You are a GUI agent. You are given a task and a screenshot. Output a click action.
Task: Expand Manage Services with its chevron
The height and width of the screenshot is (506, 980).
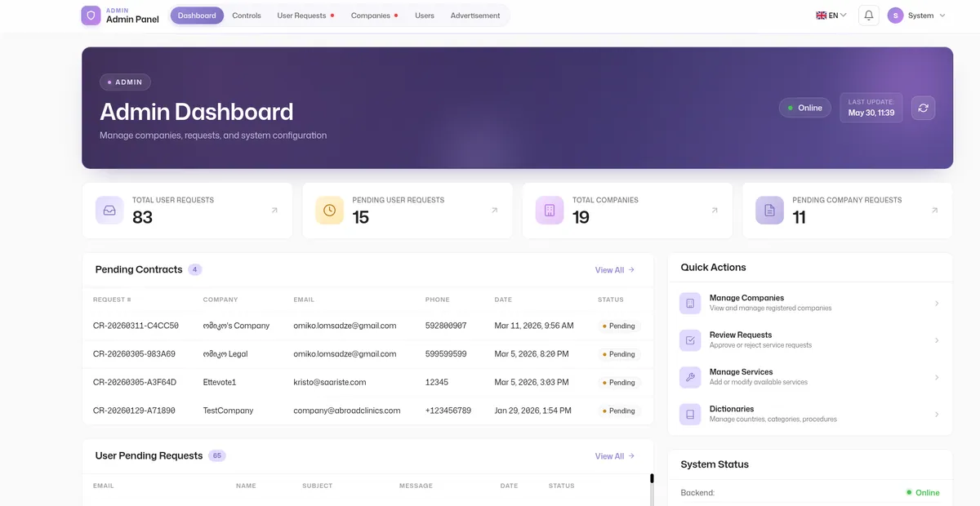(937, 377)
